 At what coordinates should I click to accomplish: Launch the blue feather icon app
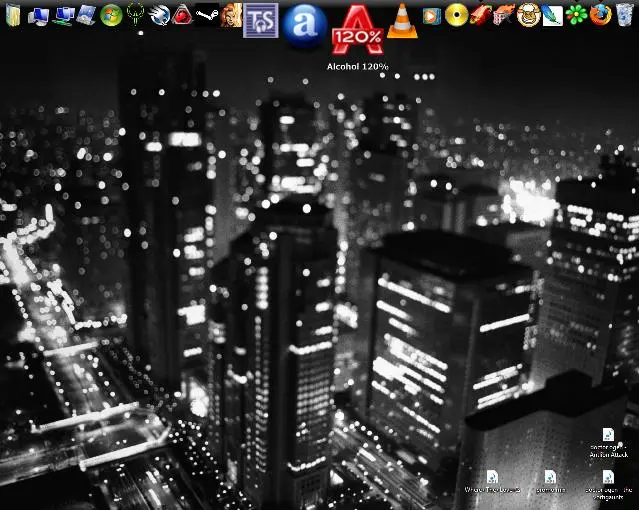(552, 15)
